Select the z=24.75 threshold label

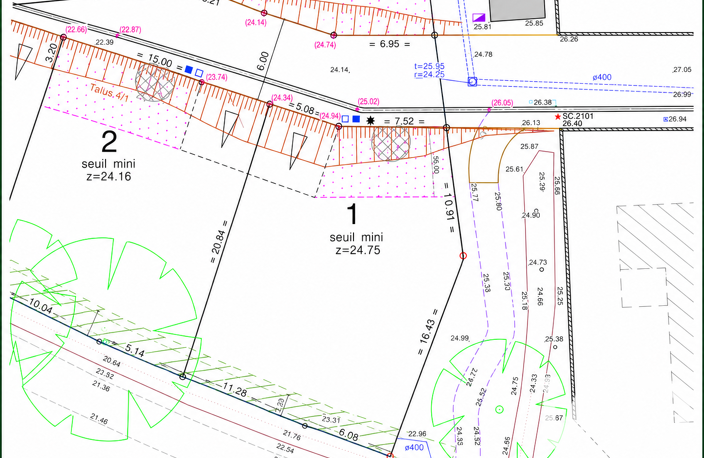click(358, 250)
